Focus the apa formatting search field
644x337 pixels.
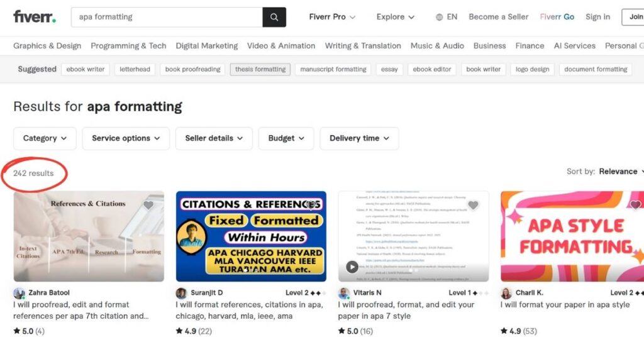167,17
